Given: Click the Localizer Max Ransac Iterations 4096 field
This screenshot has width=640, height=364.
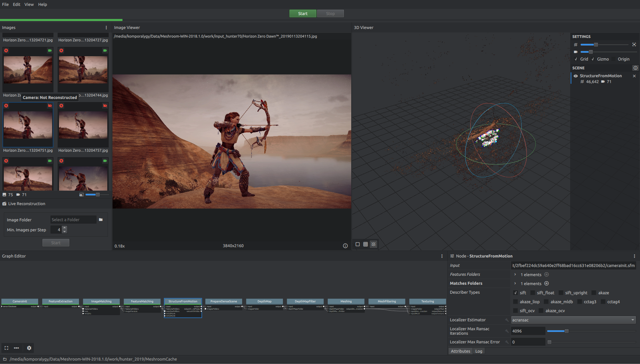Looking at the screenshot, I should pos(528,331).
